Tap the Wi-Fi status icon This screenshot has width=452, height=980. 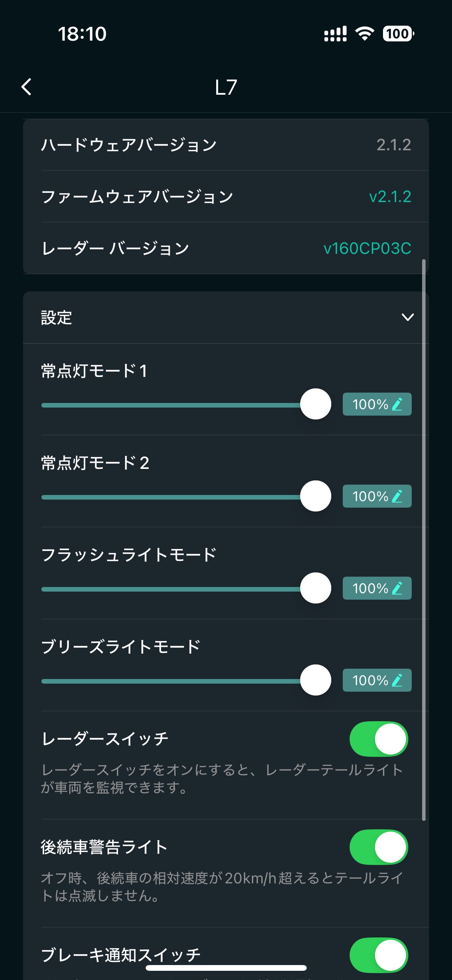[x=365, y=34]
